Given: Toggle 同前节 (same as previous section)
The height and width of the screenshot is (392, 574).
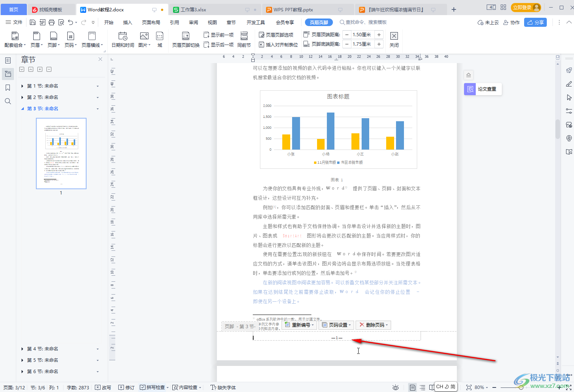Looking at the screenshot, I should [x=244, y=40].
